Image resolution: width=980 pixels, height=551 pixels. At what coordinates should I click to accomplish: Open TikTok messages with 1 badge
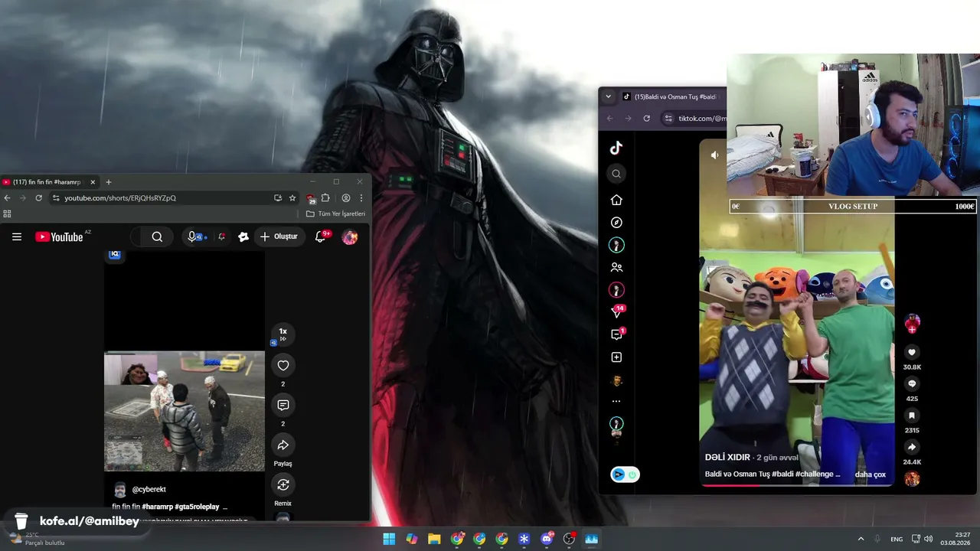click(x=617, y=334)
